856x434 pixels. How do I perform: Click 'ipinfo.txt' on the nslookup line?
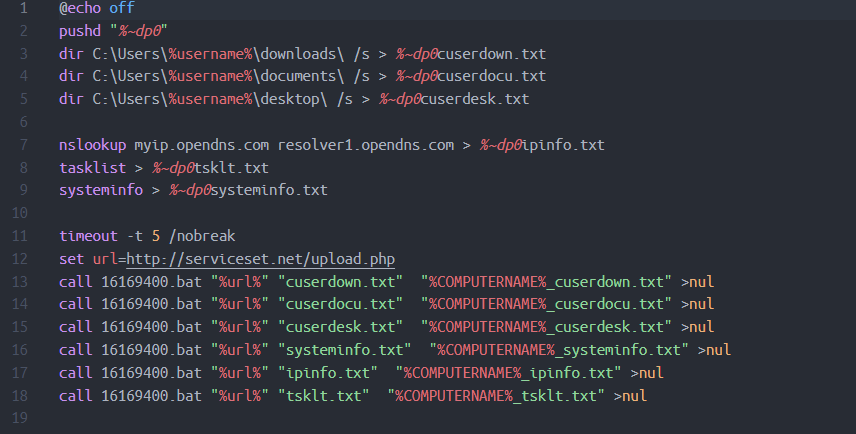click(x=563, y=145)
